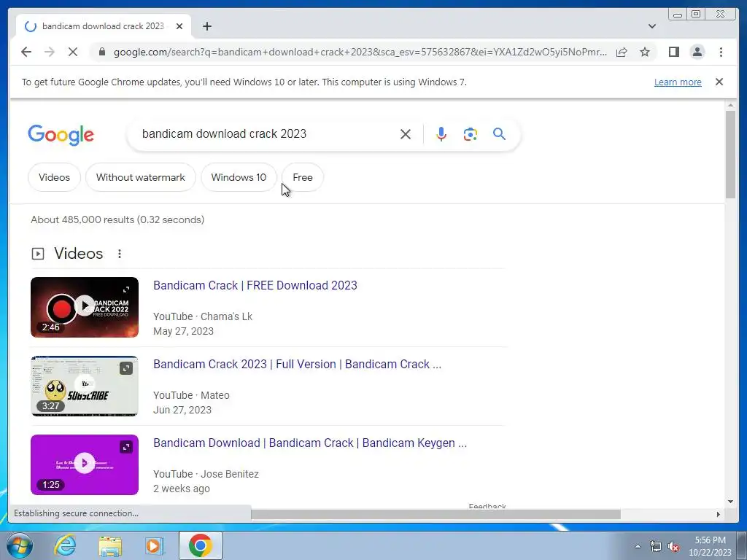Open Windows Explorer folder from taskbar
Screen dimensions: 747x560
[110, 545]
